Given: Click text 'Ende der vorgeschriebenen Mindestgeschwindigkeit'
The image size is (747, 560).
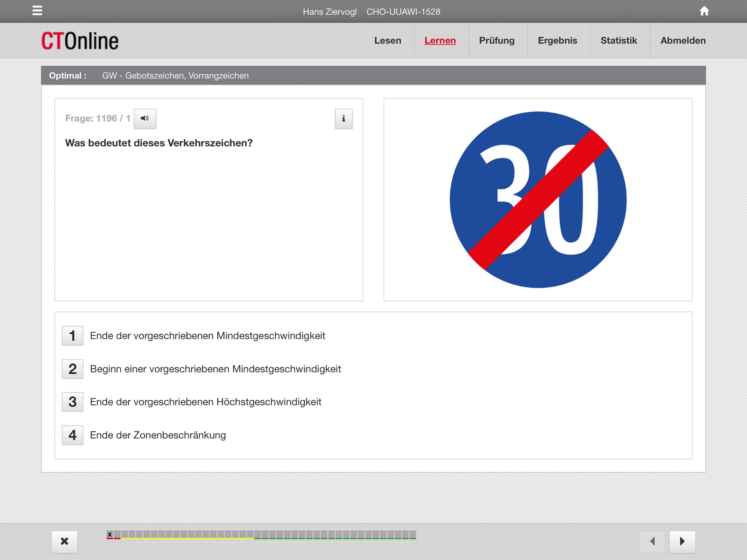Looking at the screenshot, I should (207, 336).
